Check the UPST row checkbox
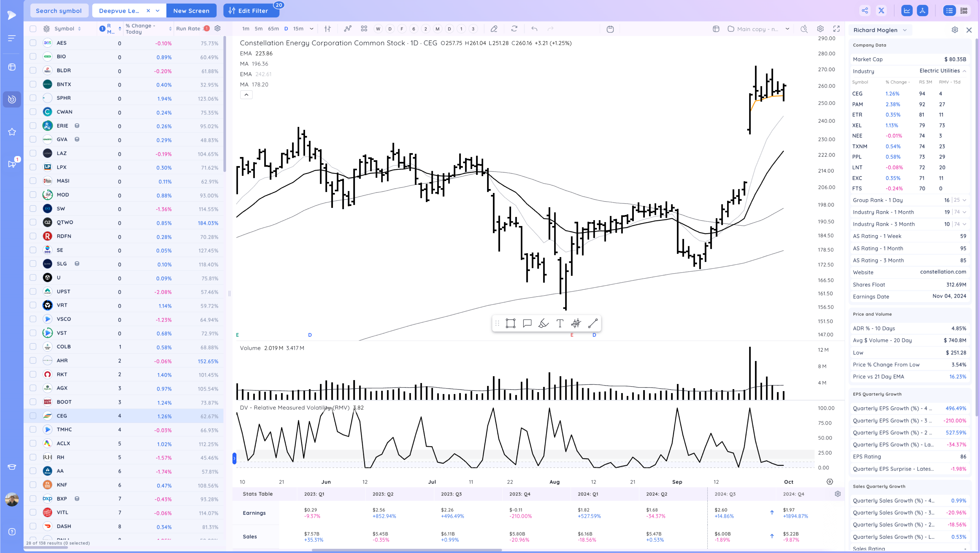980x553 pixels. tap(33, 291)
